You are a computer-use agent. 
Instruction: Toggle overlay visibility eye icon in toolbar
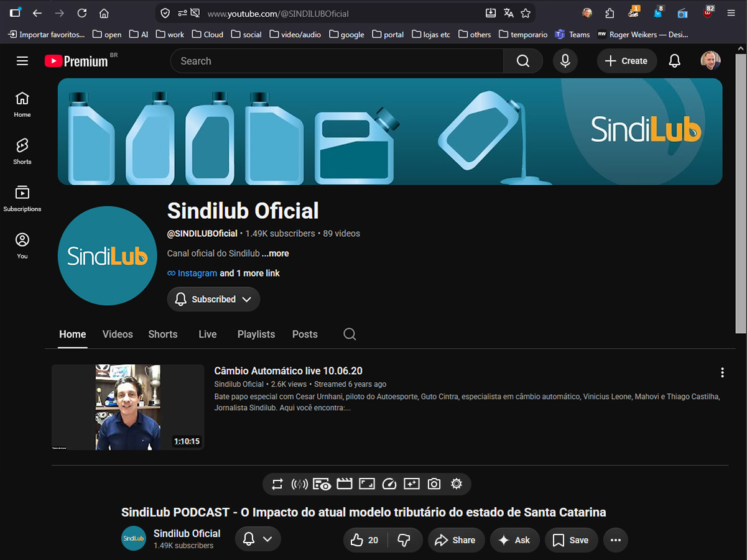(322, 484)
